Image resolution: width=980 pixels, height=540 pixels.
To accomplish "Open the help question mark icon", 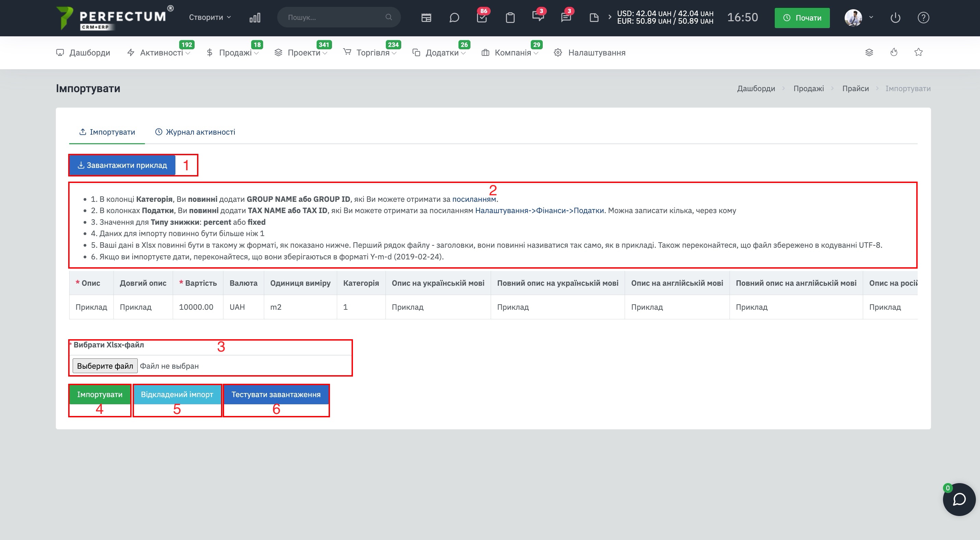I will pos(923,17).
